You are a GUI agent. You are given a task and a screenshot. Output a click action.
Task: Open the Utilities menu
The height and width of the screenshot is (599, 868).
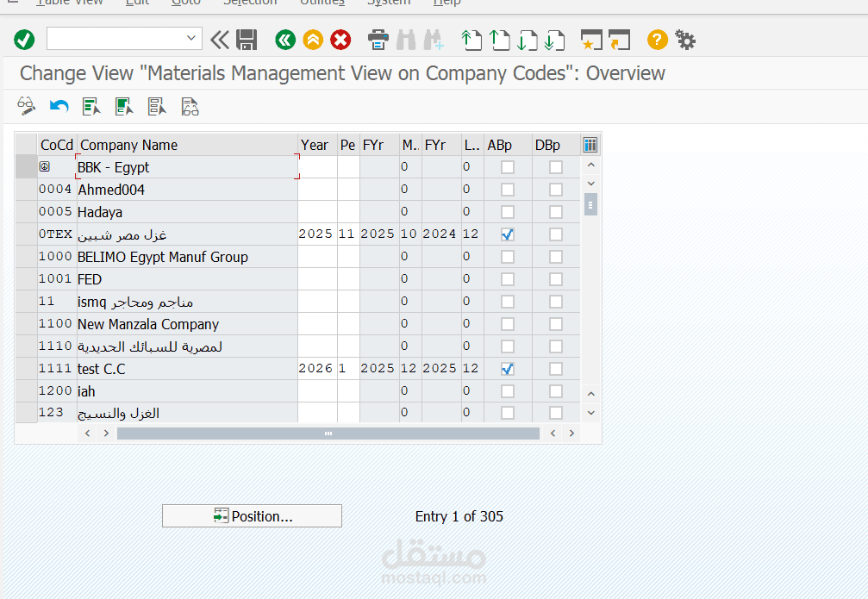[322, 3]
